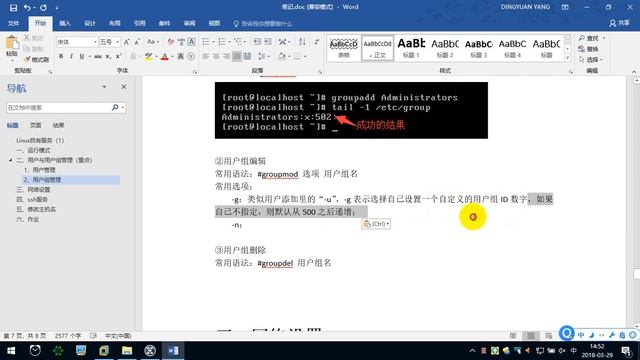Toggle Subscript formatting
The width and height of the screenshot is (640, 360).
[x=108, y=56]
